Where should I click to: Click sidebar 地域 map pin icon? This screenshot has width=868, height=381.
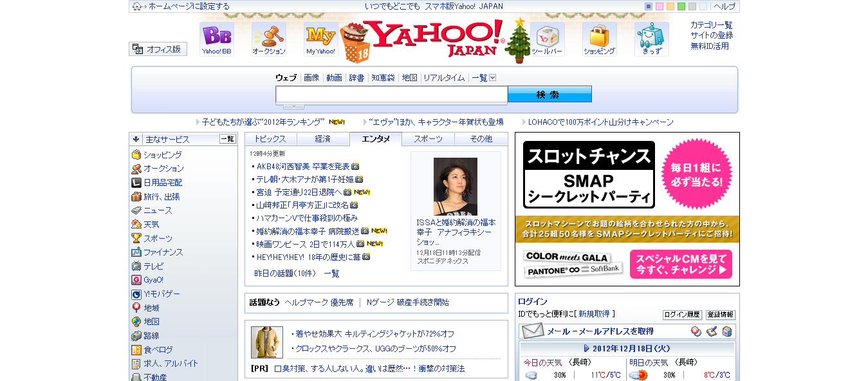click(x=136, y=308)
